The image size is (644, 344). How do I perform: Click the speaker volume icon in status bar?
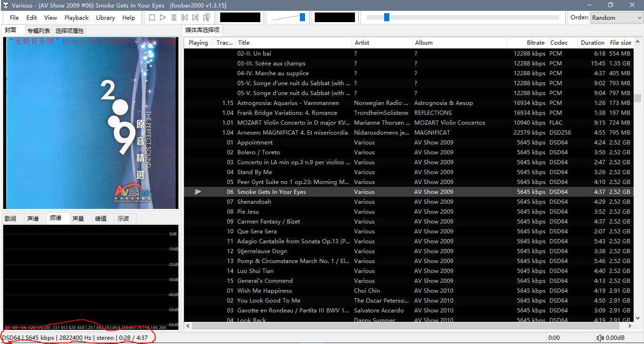pyautogui.click(x=600, y=337)
